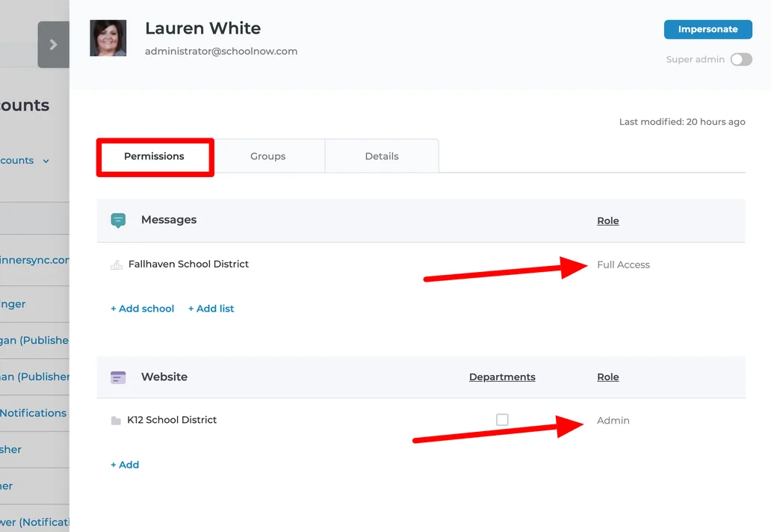Click + Add under the Website section
Image resolution: width=771 pixels, height=532 pixels.
coord(125,465)
